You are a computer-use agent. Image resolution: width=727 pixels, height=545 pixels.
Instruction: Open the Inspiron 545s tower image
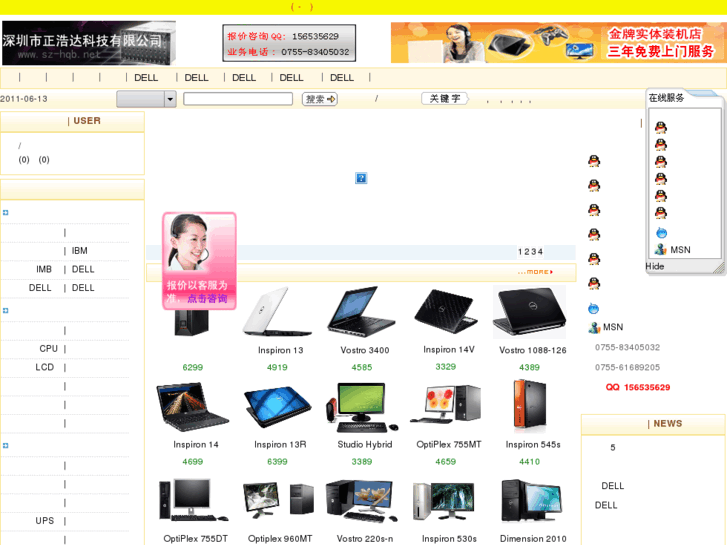tap(529, 405)
